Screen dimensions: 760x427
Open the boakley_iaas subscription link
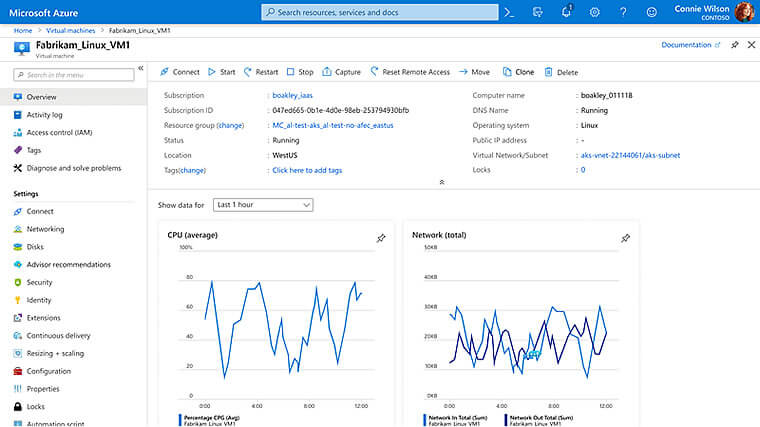pos(292,95)
